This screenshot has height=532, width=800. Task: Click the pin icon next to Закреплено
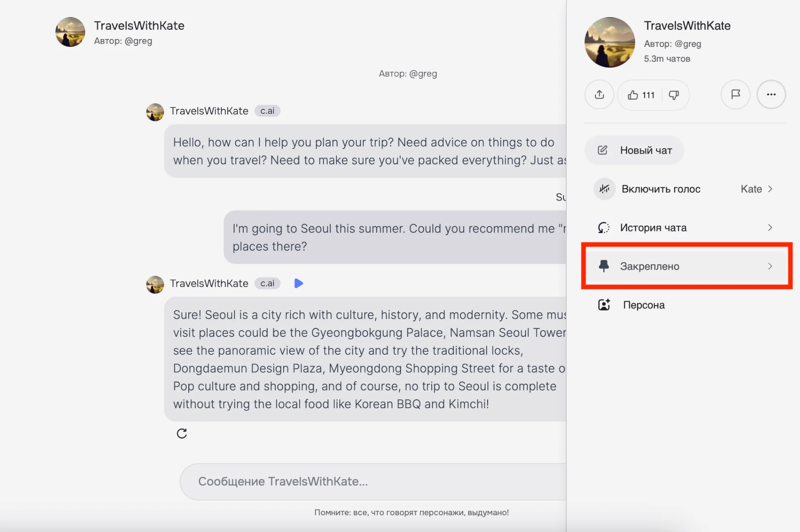click(604, 266)
